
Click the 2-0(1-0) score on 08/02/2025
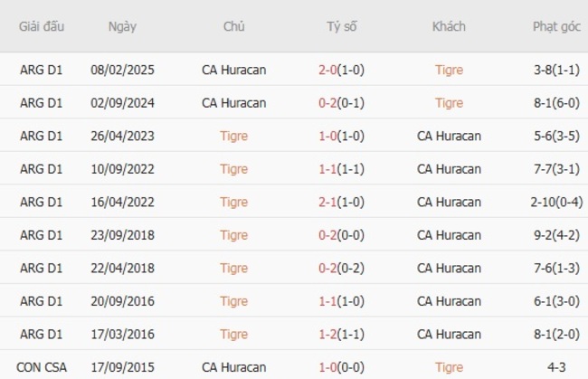tap(341, 70)
